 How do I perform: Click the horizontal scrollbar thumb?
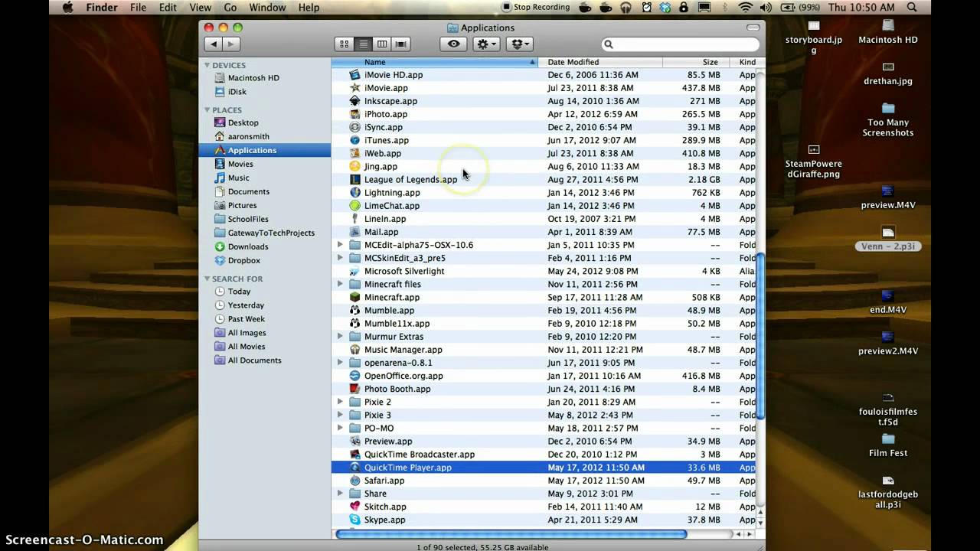pyautogui.click(x=511, y=534)
